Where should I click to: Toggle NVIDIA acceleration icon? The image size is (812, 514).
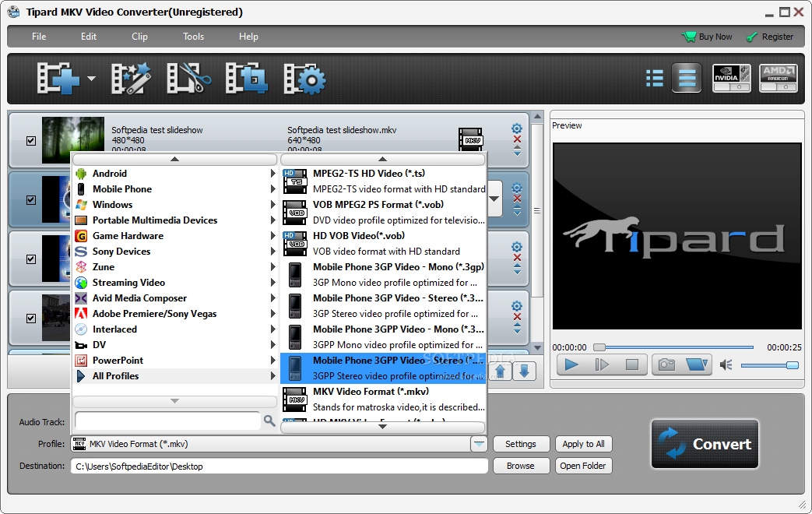(732, 78)
